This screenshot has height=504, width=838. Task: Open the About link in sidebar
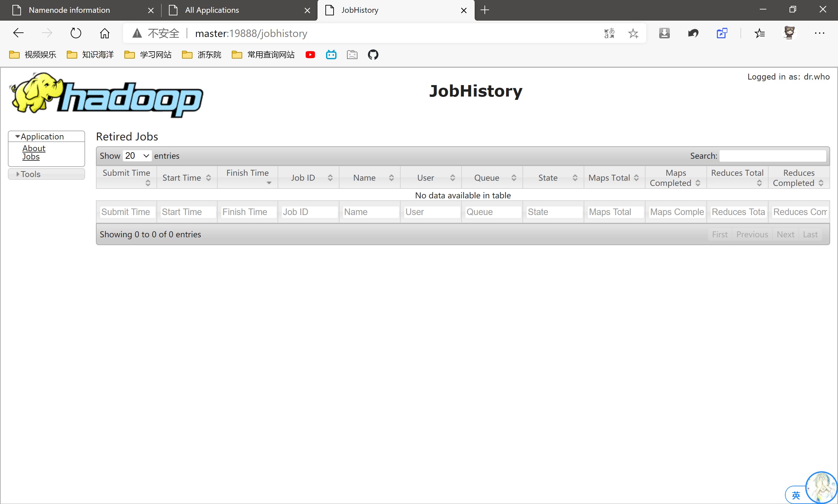(34, 148)
